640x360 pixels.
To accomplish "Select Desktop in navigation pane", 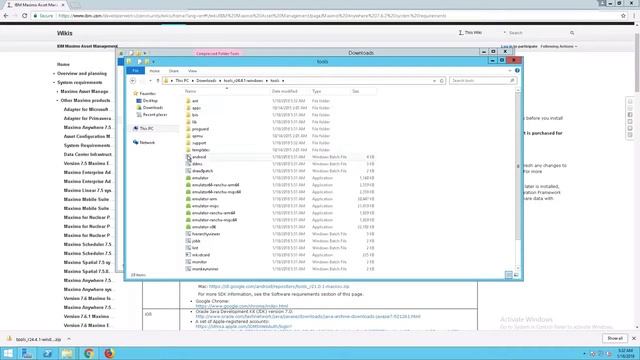I will point(150,100).
